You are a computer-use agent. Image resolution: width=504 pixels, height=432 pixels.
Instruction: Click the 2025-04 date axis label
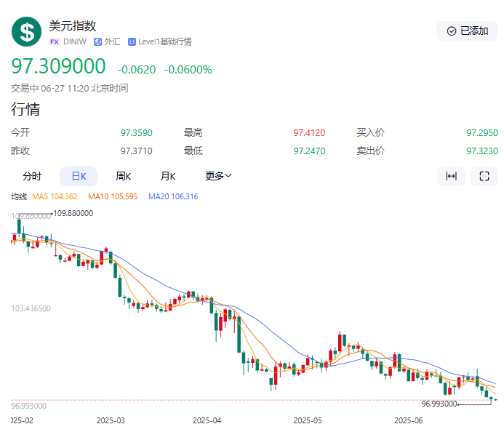tap(207, 420)
